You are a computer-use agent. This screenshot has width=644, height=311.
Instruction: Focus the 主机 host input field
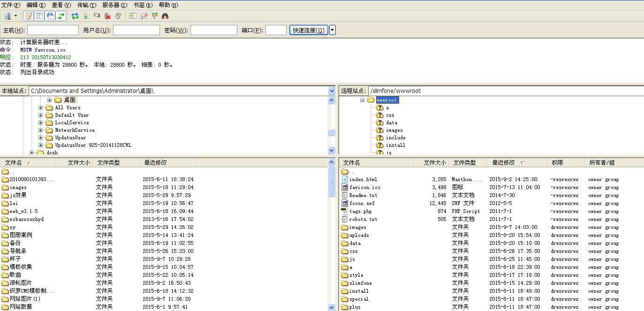53,30
